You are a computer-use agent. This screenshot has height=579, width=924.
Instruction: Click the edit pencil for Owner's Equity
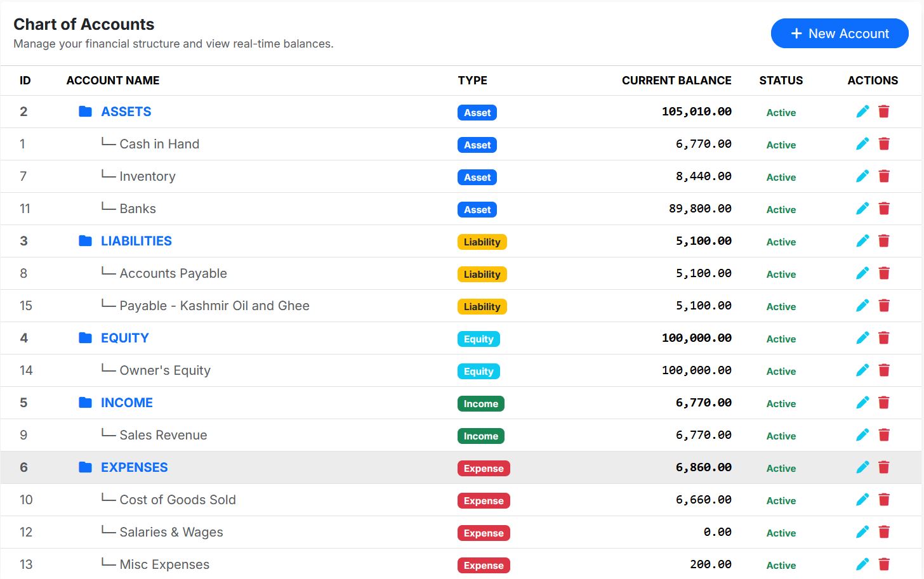(x=862, y=370)
